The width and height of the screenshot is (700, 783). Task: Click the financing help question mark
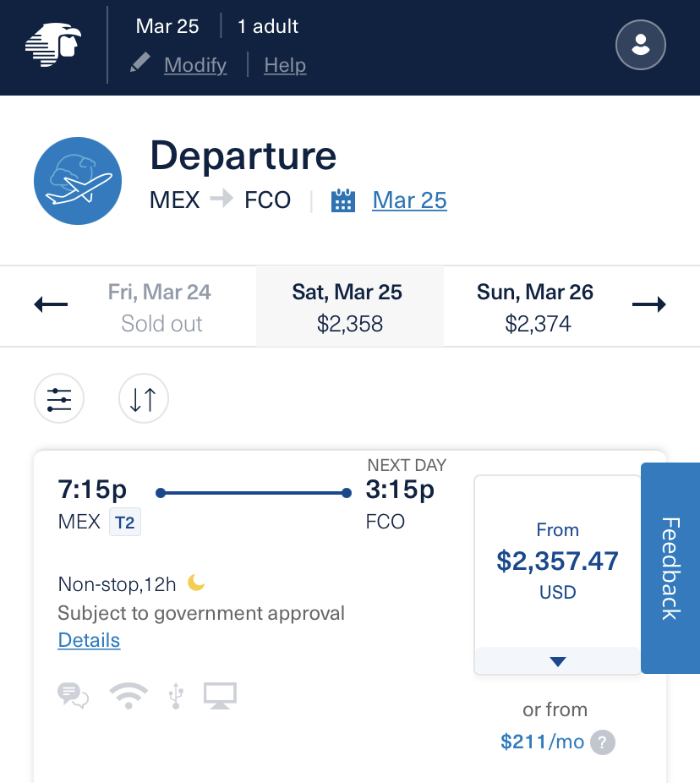coord(602,742)
